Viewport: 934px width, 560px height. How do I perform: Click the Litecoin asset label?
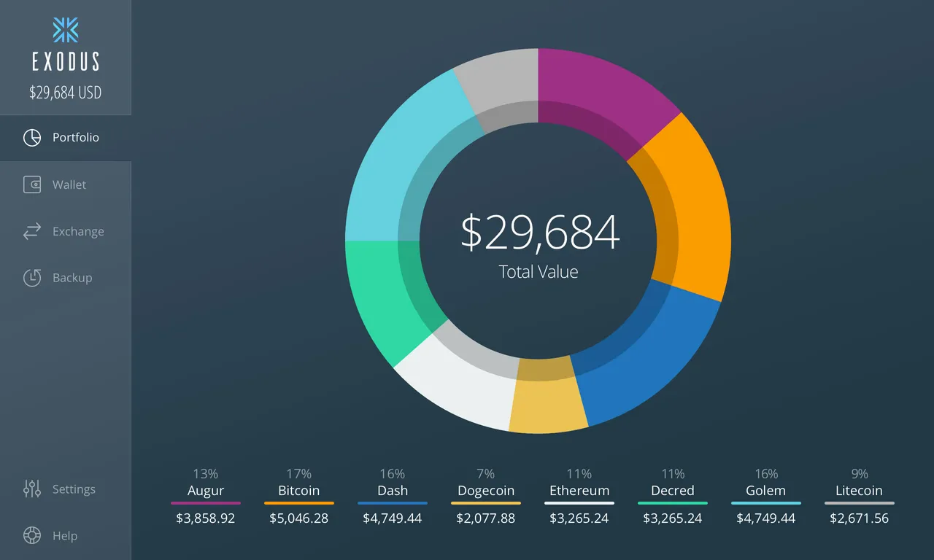[x=860, y=491]
